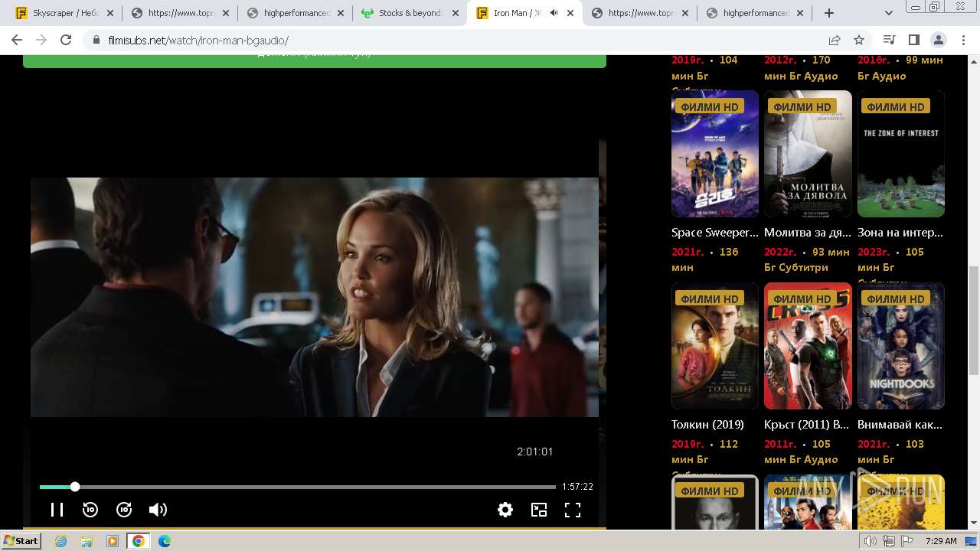
Task: Reload the filmisubs page
Action: click(66, 40)
